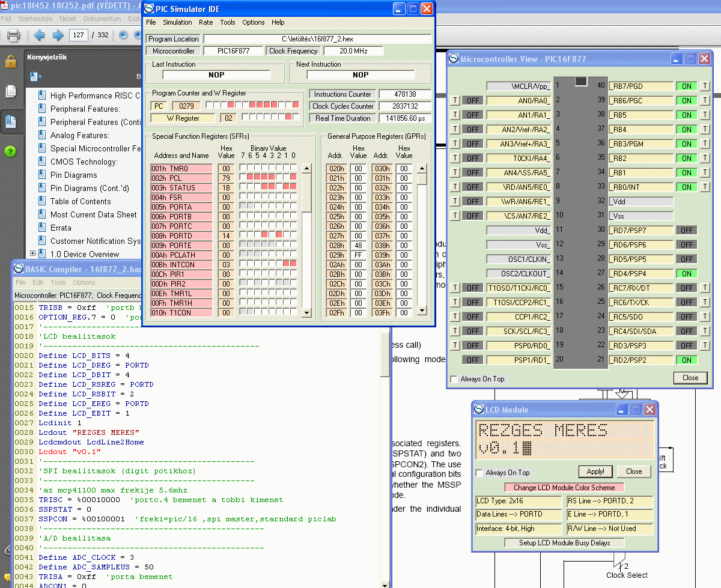The height and width of the screenshot is (588, 721).
Task: Click Setup LCD Module Busy Delays
Action: pos(564,543)
